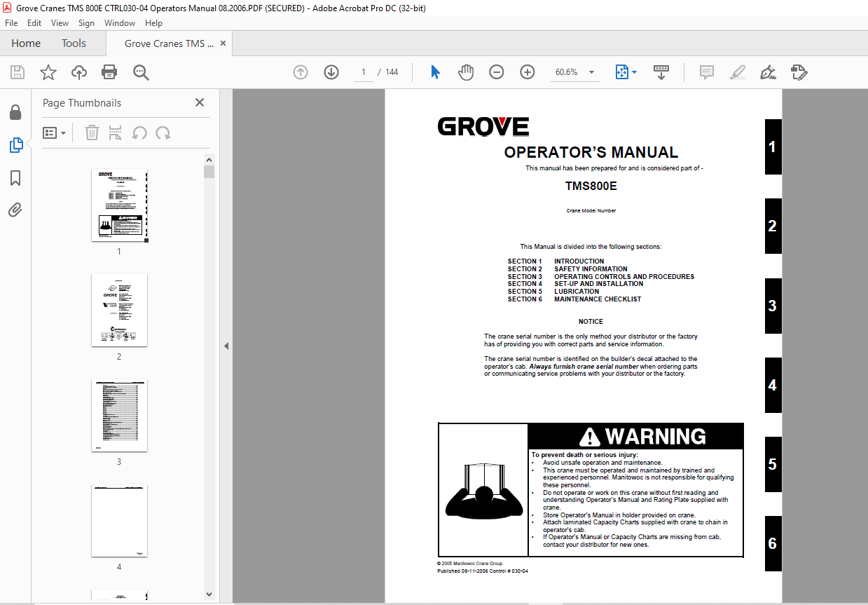Click the upload to cloud icon
868x605 pixels.
[x=79, y=72]
